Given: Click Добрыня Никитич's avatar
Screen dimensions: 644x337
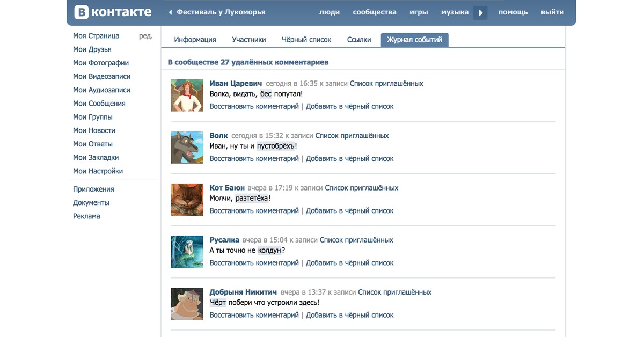Looking at the screenshot, I should pyautogui.click(x=187, y=304).
